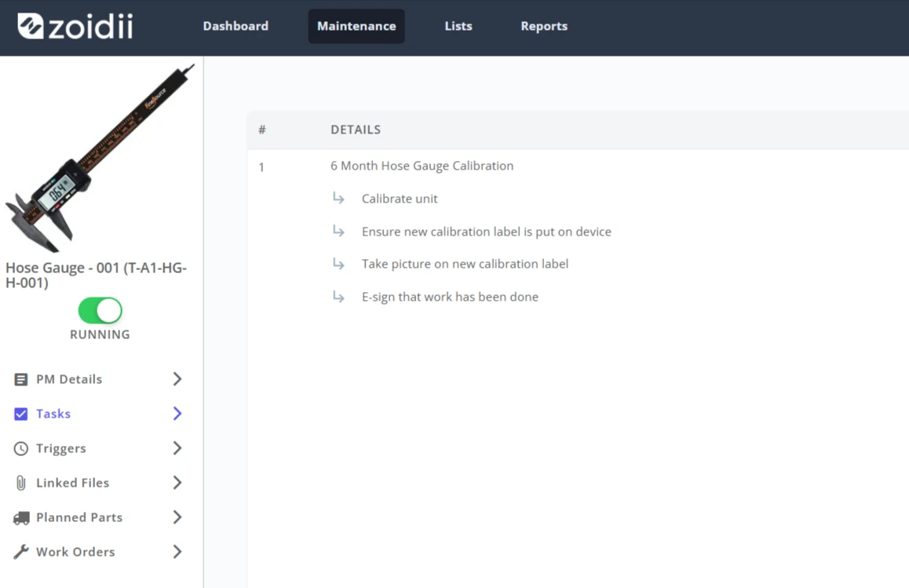Expand the Planned Parts chevron

point(177,517)
